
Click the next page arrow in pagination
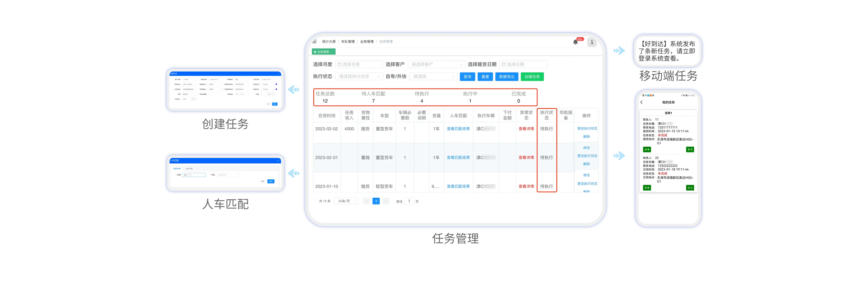(x=386, y=201)
